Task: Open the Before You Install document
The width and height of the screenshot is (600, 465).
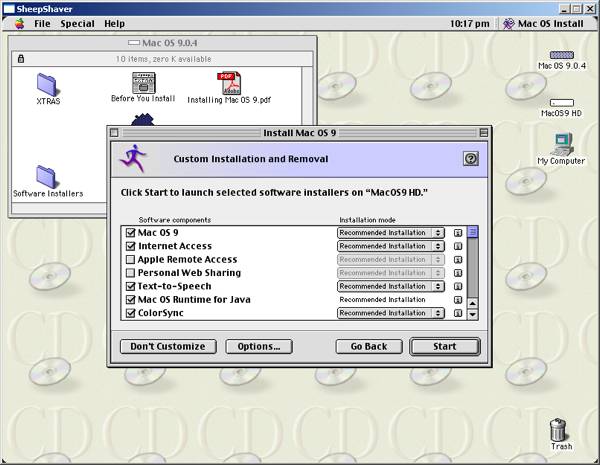Action: [x=142, y=83]
